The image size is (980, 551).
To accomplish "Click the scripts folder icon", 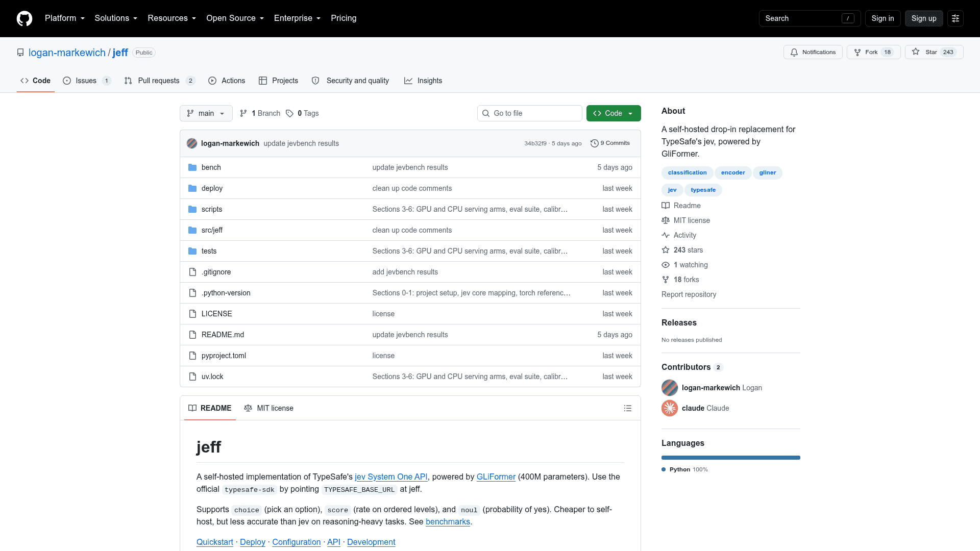I will [x=192, y=209].
